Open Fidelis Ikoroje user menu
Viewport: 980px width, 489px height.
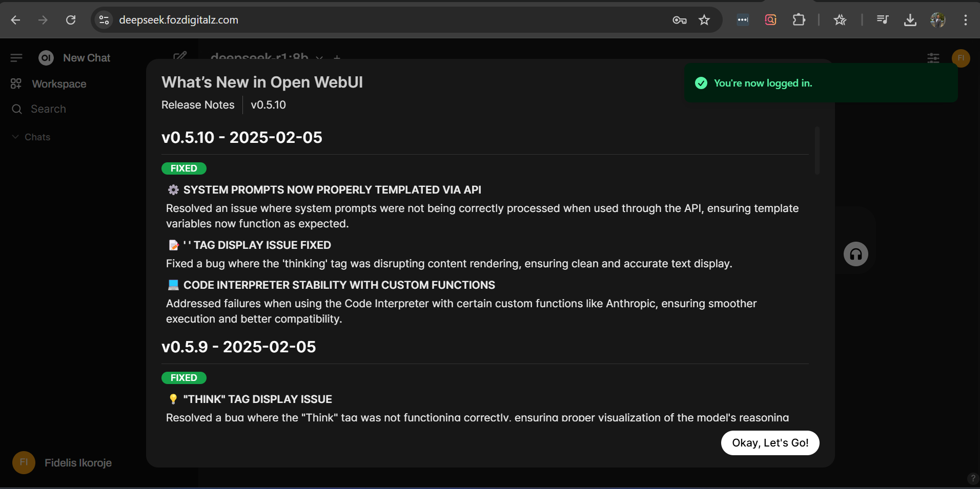coord(62,463)
